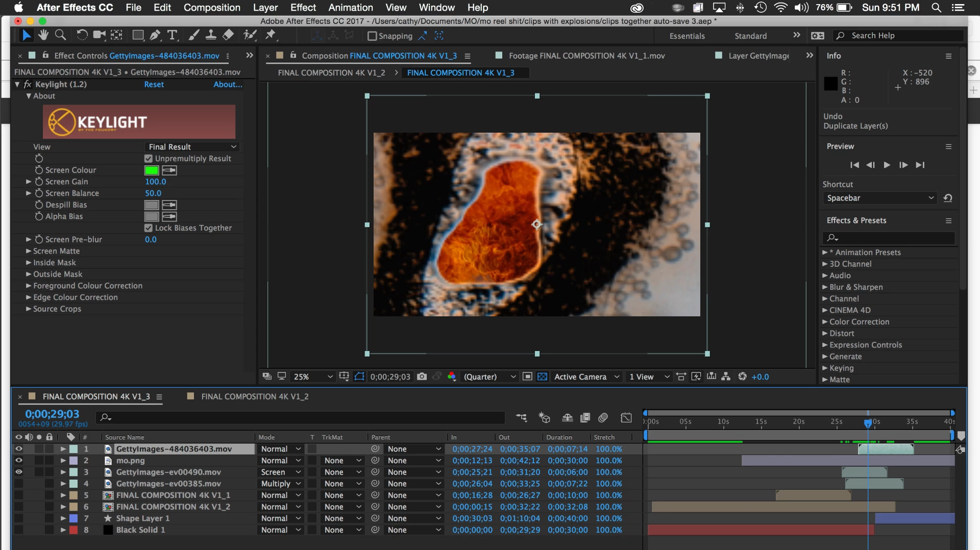Uncheck Unpremultiply Result checkbox
Image resolution: width=980 pixels, height=550 pixels.
coord(149,159)
